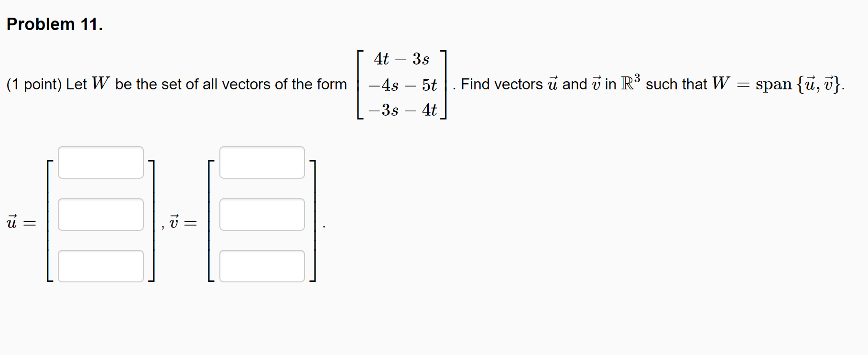This screenshot has width=868, height=355.
Task: Click the first entry box of vector v
Action: (x=262, y=162)
